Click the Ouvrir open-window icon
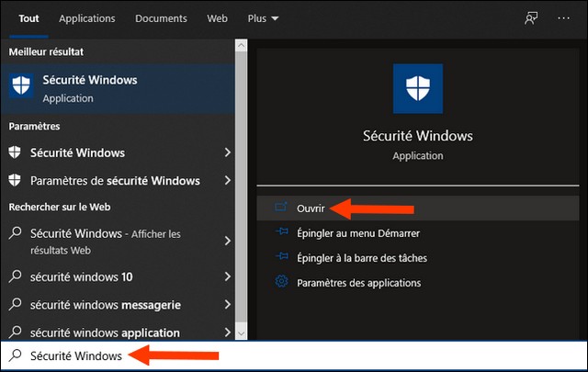Screen dimensions: 588x372 pos(281,208)
